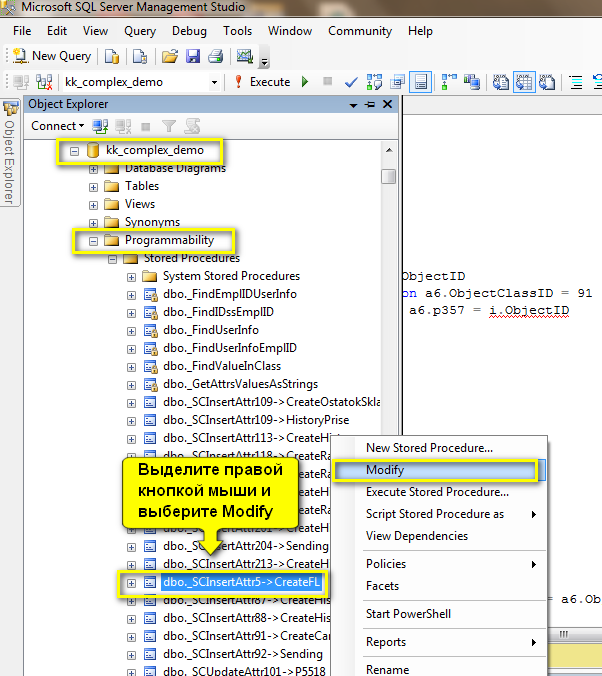The image size is (602, 676).
Task: Click the procedure icon of dbo._FindValueInClass
Action: (x=150, y=367)
